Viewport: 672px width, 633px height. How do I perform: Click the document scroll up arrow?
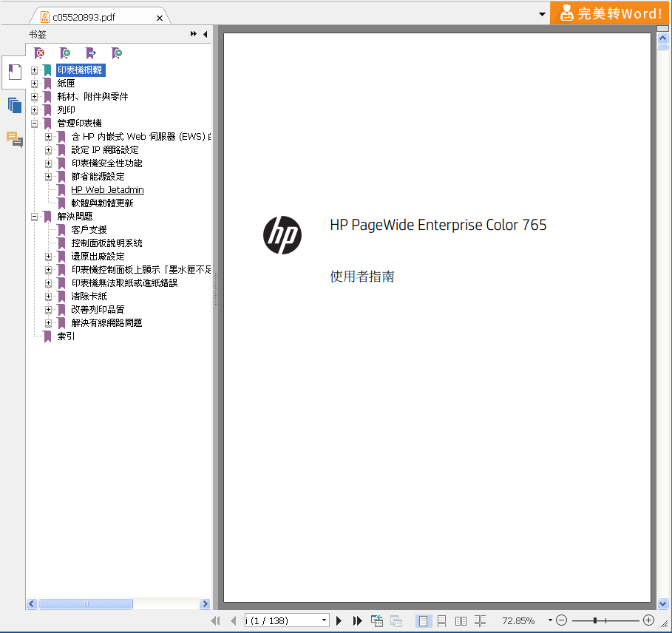click(662, 38)
